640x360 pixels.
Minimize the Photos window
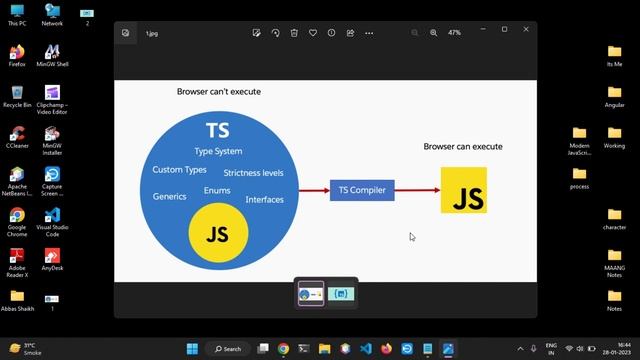(483, 29)
